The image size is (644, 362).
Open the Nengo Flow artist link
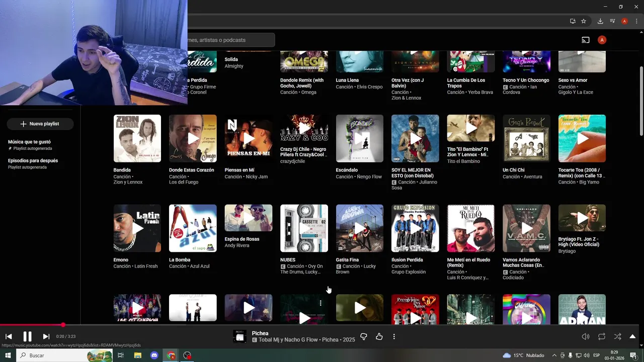[x=369, y=176]
